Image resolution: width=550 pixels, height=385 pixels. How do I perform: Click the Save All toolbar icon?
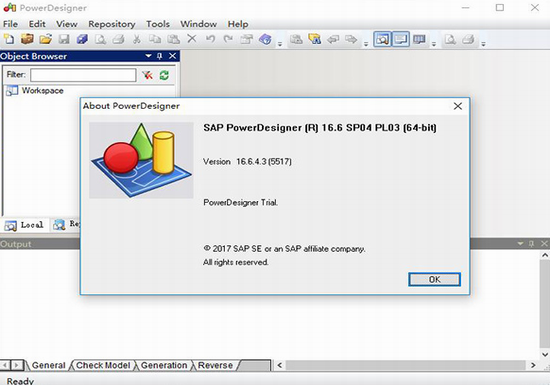(82, 39)
